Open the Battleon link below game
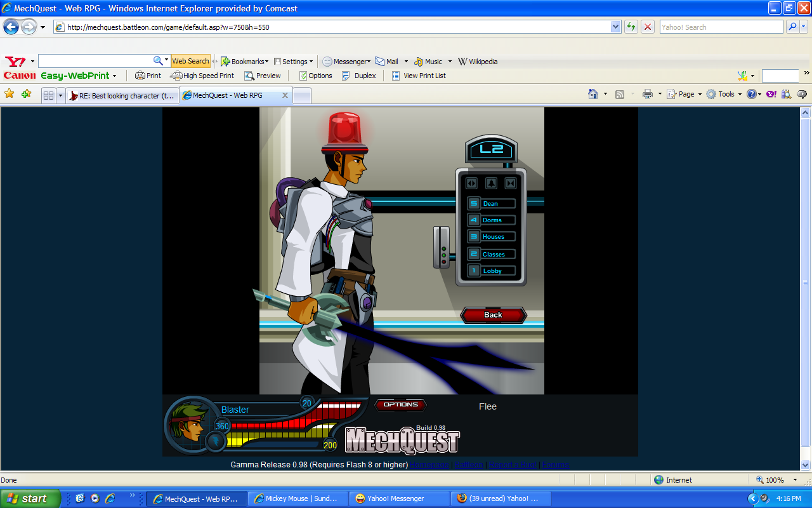 coord(469,465)
